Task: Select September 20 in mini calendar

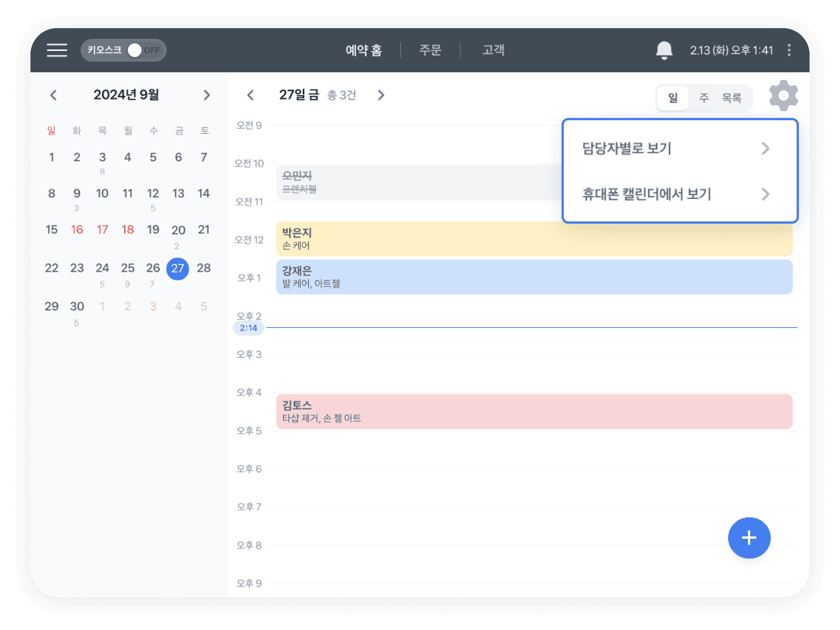Action: tap(178, 230)
